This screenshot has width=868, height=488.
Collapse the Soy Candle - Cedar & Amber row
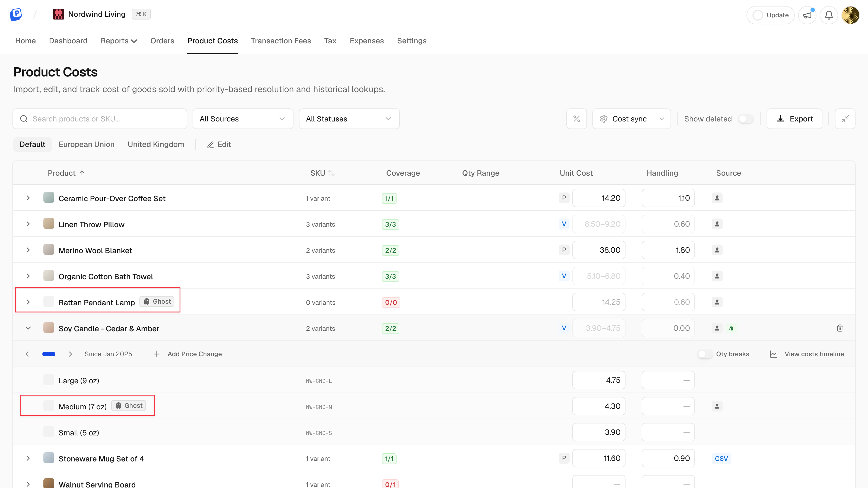point(28,328)
